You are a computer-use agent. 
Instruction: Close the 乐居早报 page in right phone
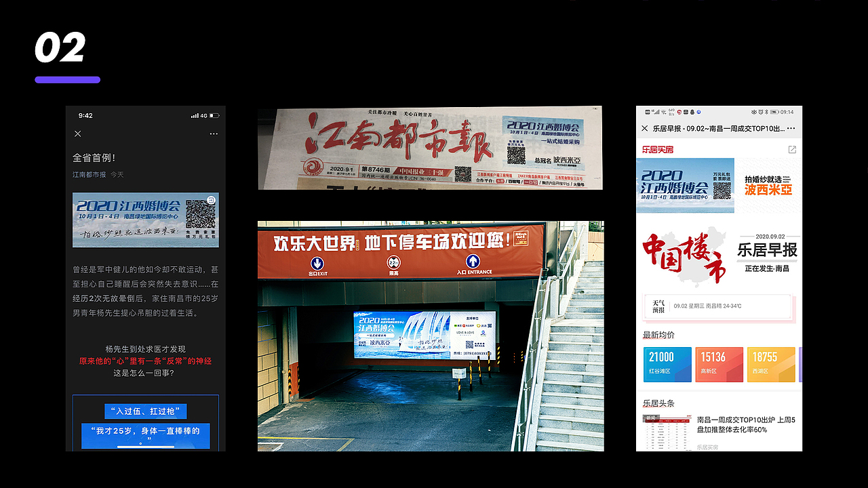645,128
